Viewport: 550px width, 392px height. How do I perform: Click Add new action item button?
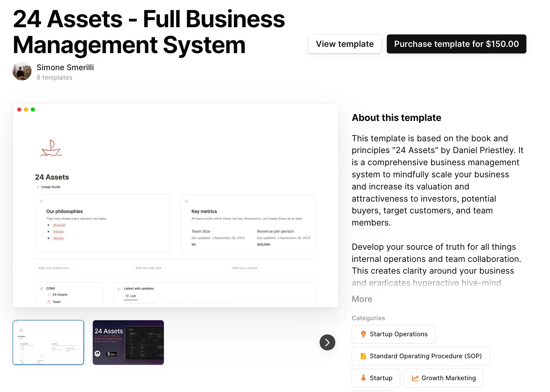(x=54, y=268)
